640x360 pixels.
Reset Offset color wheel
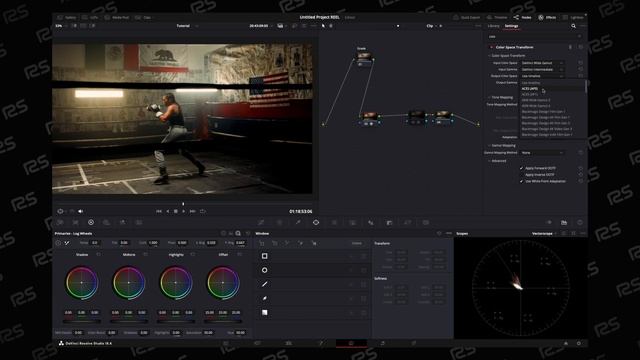(x=240, y=255)
